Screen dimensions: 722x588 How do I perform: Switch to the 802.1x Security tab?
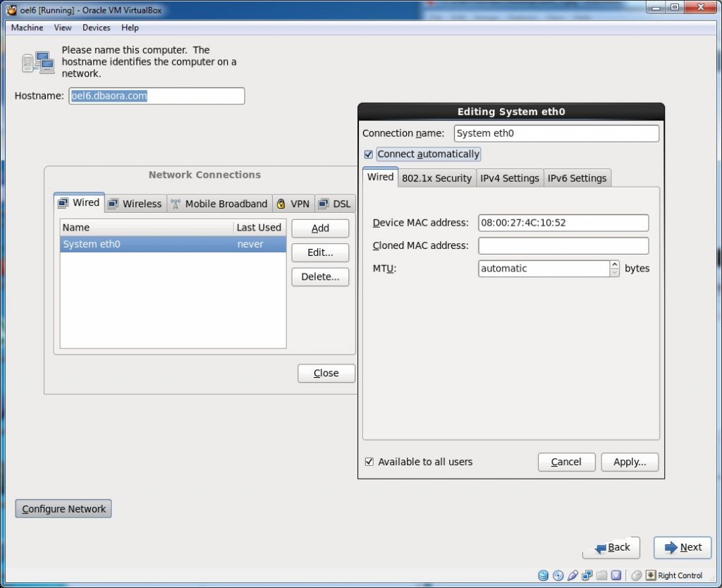(x=436, y=178)
